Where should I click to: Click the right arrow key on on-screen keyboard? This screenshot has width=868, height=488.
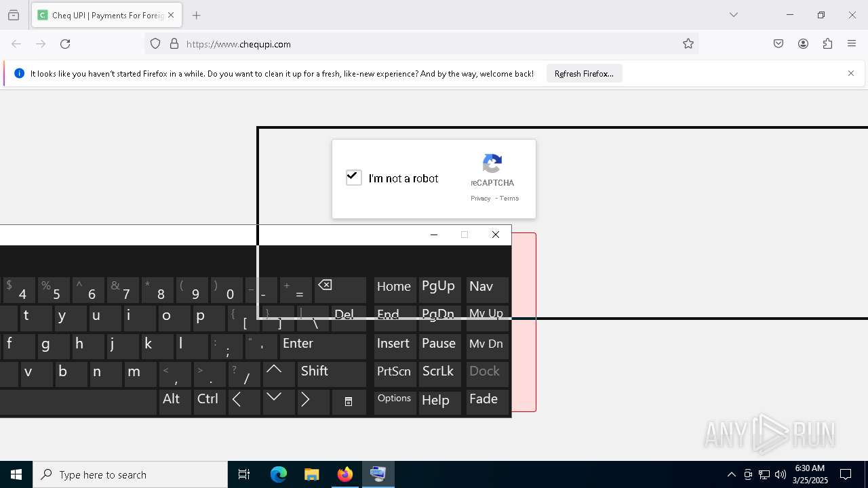coord(313,402)
